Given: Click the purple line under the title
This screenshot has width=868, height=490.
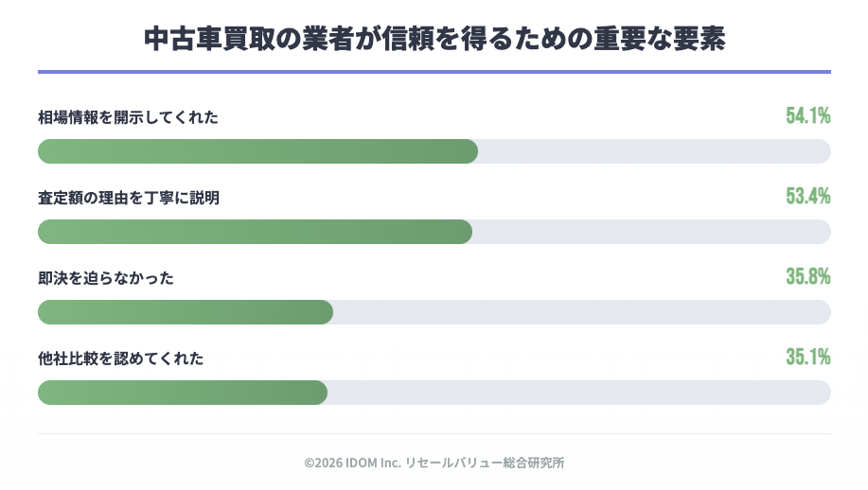Looking at the screenshot, I should pyautogui.click(x=434, y=71).
